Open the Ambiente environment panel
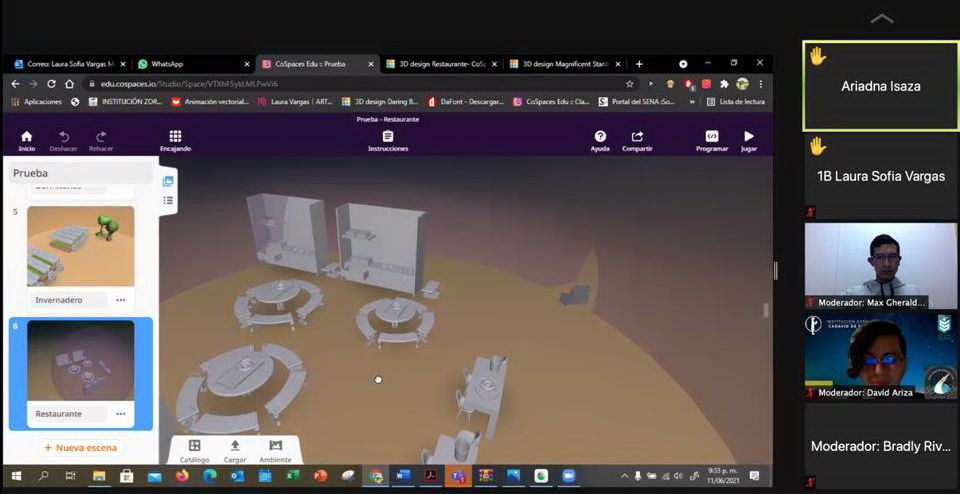The width and height of the screenshot is (960, 494). click(x=275, y=451)
